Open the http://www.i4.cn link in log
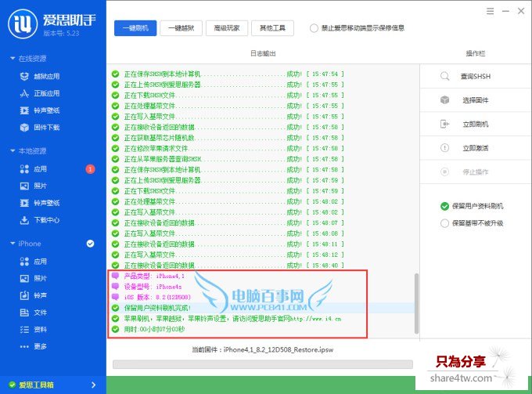Viewport: 532px width, 394px height. 316,319
